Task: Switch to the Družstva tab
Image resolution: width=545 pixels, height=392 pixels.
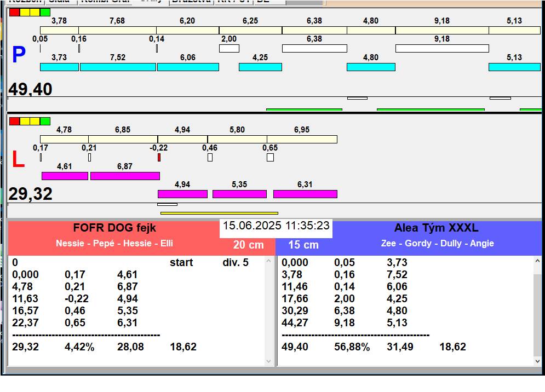Action: click(191, 2)
